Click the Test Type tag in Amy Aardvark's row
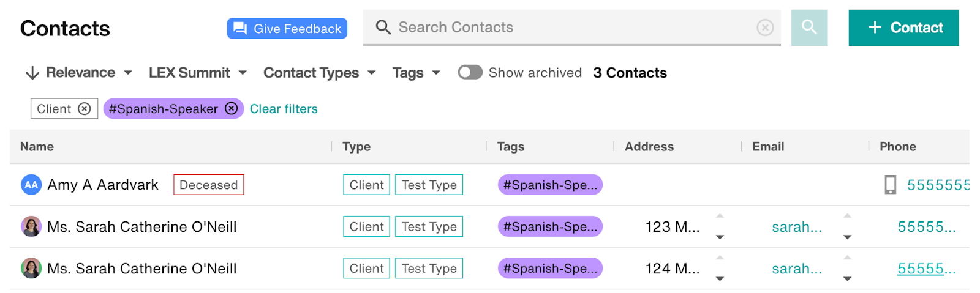980x293 pixels. [x=429, y=185]
